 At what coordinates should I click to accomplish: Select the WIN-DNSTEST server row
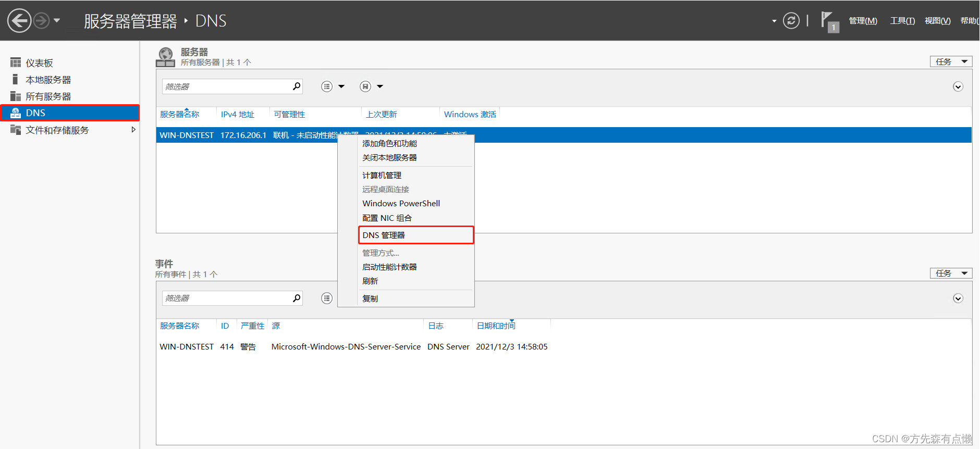[x=563, y=135]
